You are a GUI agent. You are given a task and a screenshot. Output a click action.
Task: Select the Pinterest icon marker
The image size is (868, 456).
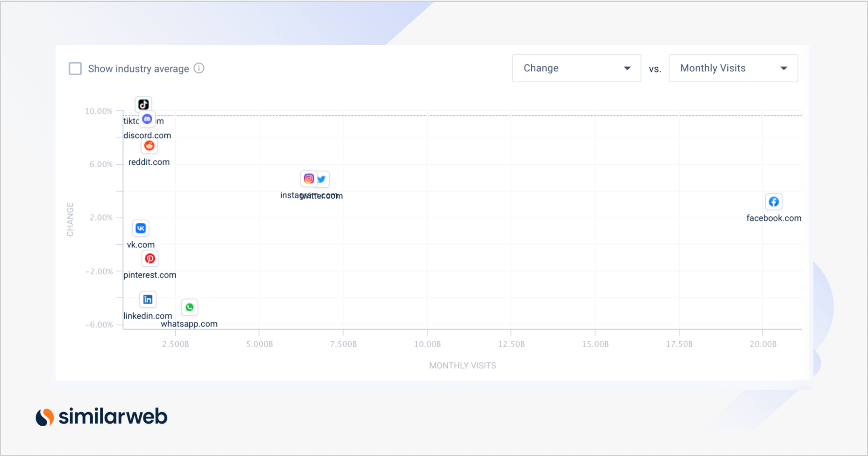(x=150, y=258)
